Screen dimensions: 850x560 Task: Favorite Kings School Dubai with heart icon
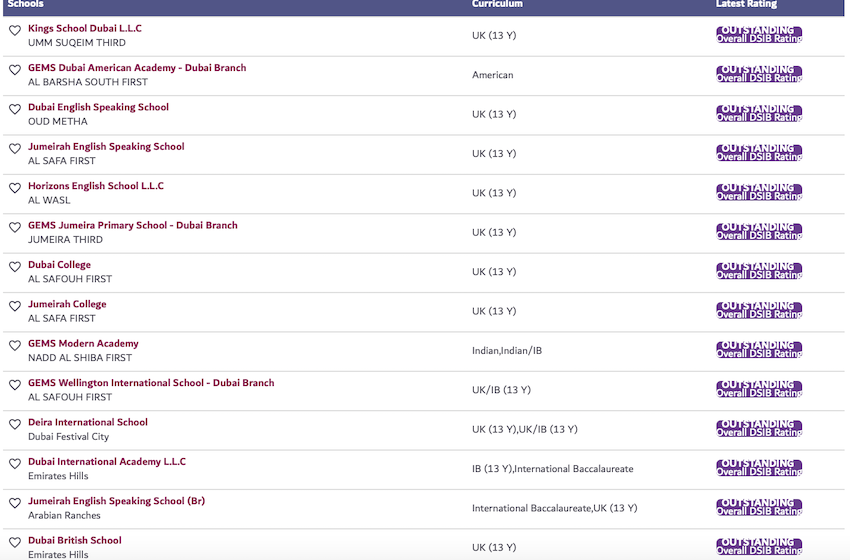(x=15, y=31)
